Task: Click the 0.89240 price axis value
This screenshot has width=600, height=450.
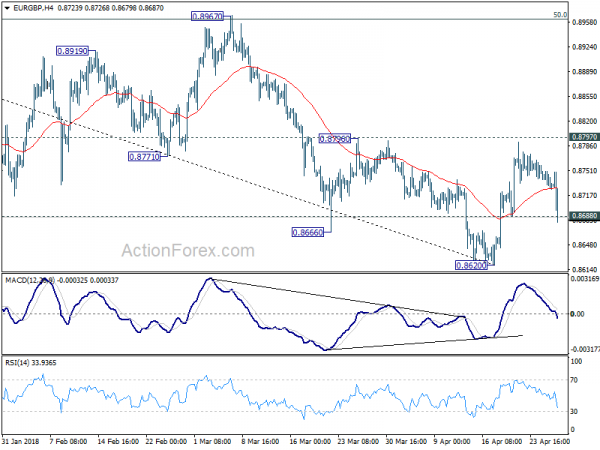Action: tap(584, 47)
